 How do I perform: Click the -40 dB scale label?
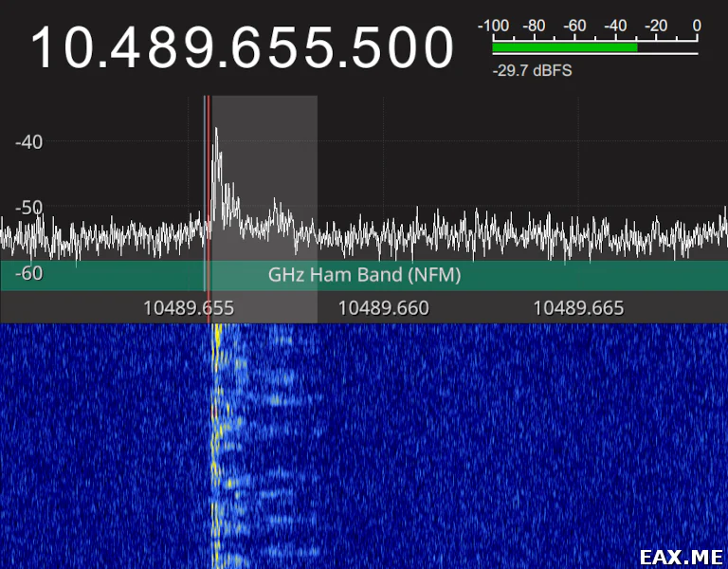click(x=28, y=142)
